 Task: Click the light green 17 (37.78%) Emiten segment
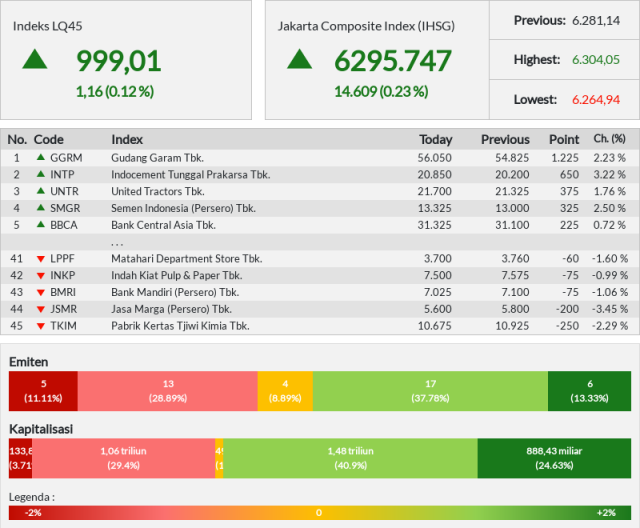[x=430, y=391]
